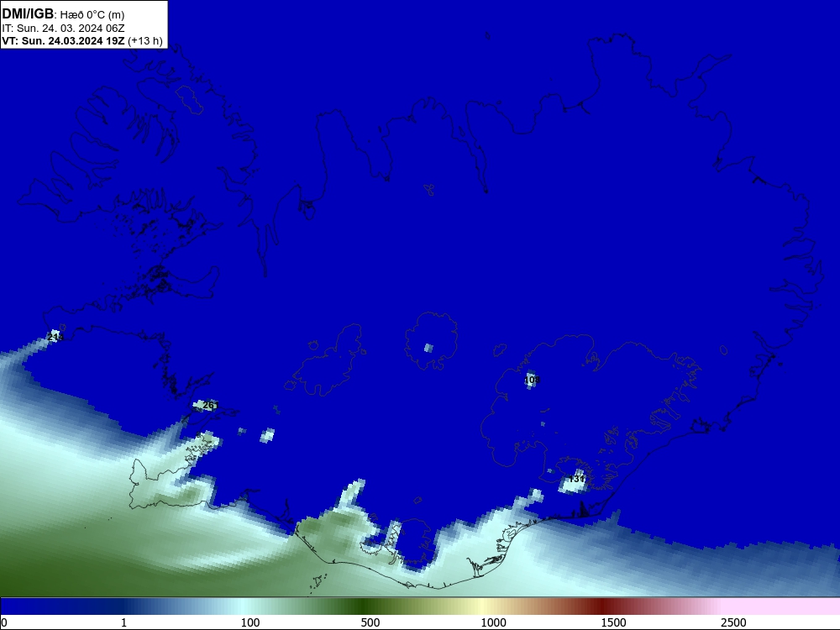The image size is (840, 630).
Task: Click the colorbar tick label 1
Action: pyautogui.click(x=123, y=622)
